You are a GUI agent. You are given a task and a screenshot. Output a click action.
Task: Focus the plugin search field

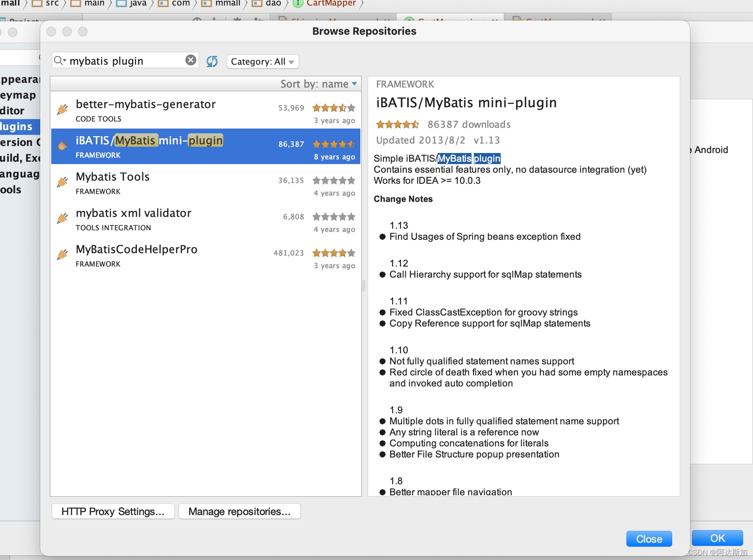(x=125, y=61)
